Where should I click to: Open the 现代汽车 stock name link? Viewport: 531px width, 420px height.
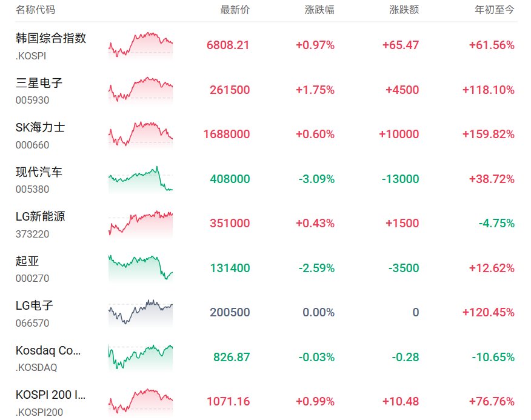coord(39,172)
